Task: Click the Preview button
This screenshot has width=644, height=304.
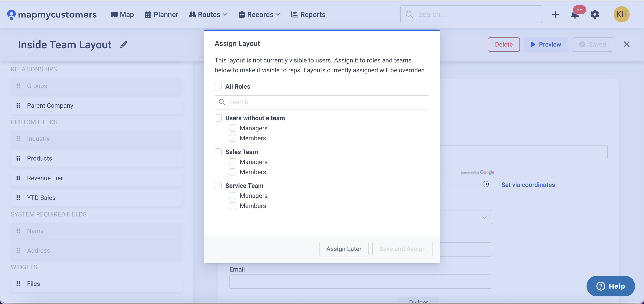Action: coord(546,45)
